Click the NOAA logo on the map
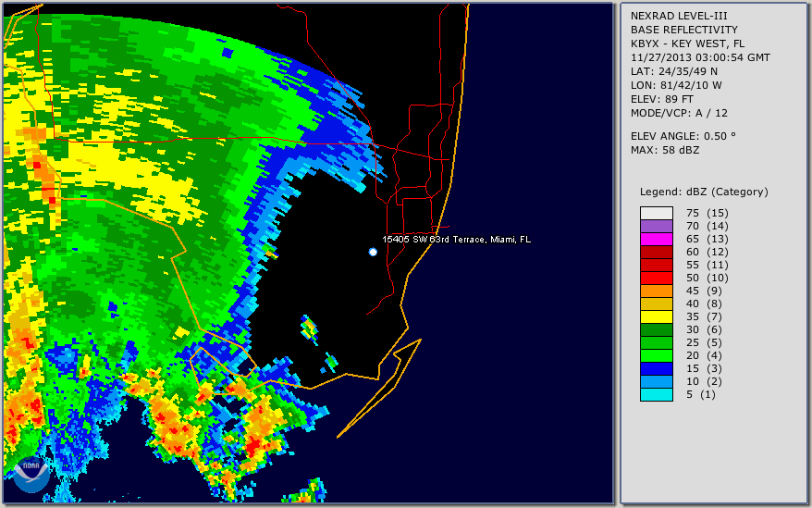The image size is (812, 508). click(31, 475)
